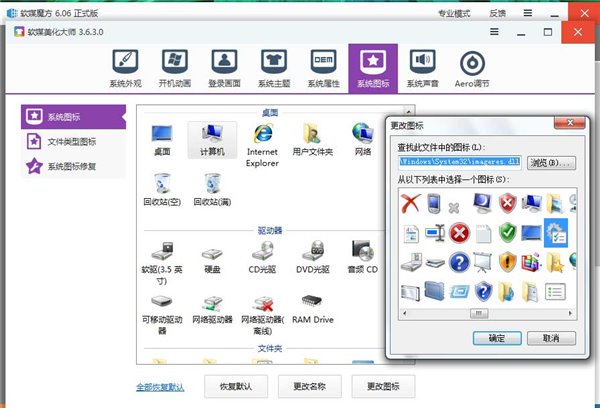600x408 pixels.
Task: Select the 音频 CD icon
Action: click(363, 258)
